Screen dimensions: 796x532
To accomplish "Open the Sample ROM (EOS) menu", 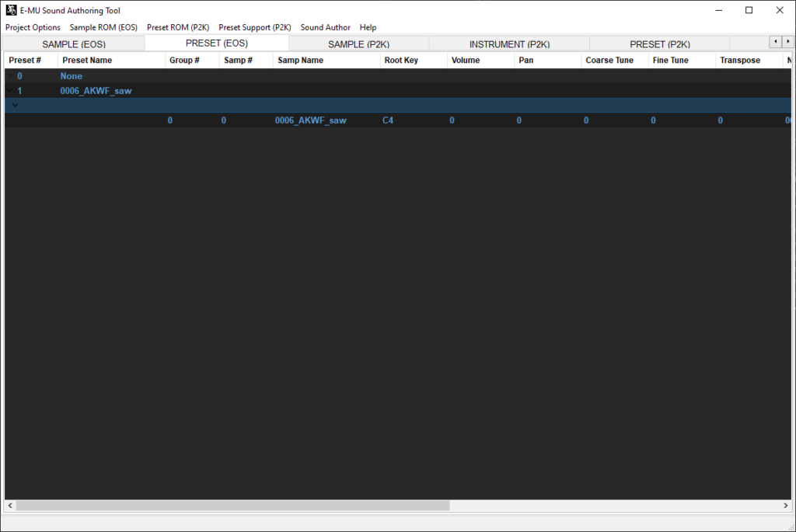I will (103, 27).
